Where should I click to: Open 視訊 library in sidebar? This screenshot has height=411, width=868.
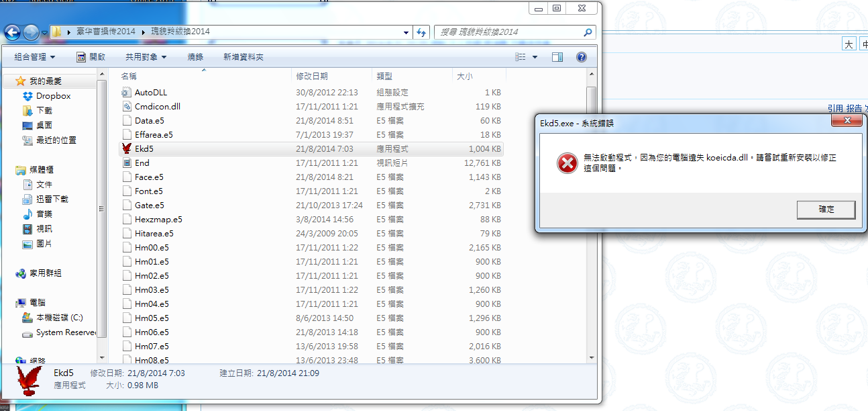click(44, 228)
